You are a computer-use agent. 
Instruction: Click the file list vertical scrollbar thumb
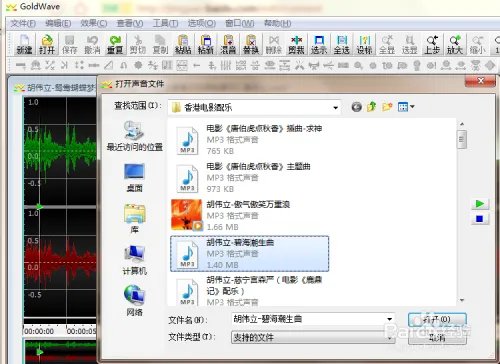tap(462, 139)
